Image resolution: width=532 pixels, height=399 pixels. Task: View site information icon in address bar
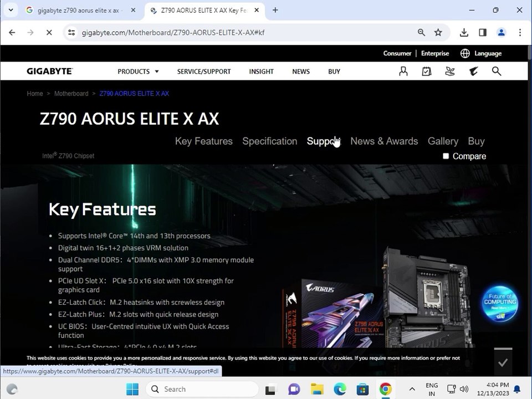71,33
